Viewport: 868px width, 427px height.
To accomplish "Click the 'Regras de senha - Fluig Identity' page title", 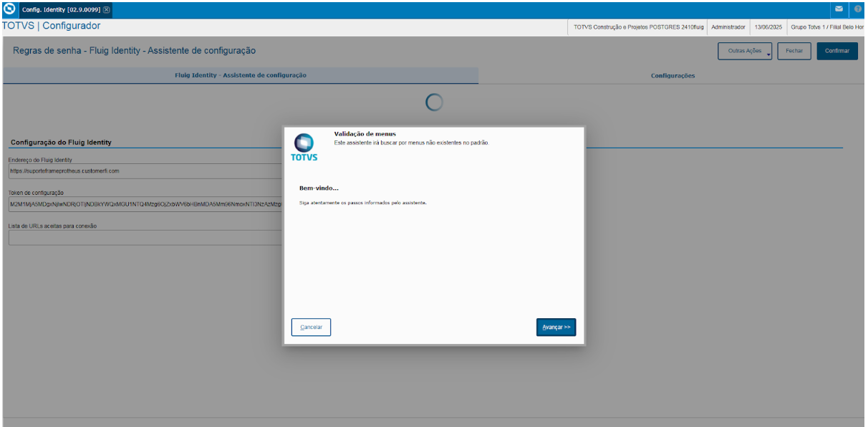I will (134, 51).
